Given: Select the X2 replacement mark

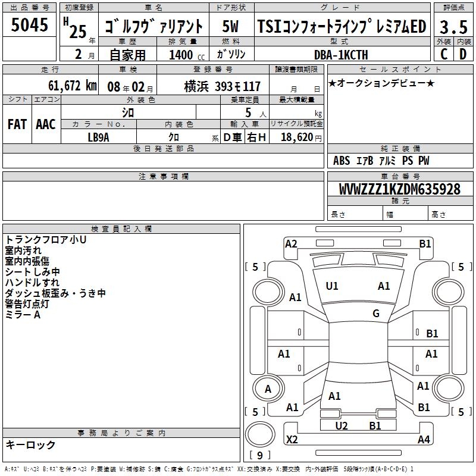Looking at the screenshot, I should [x=292, y=440].
